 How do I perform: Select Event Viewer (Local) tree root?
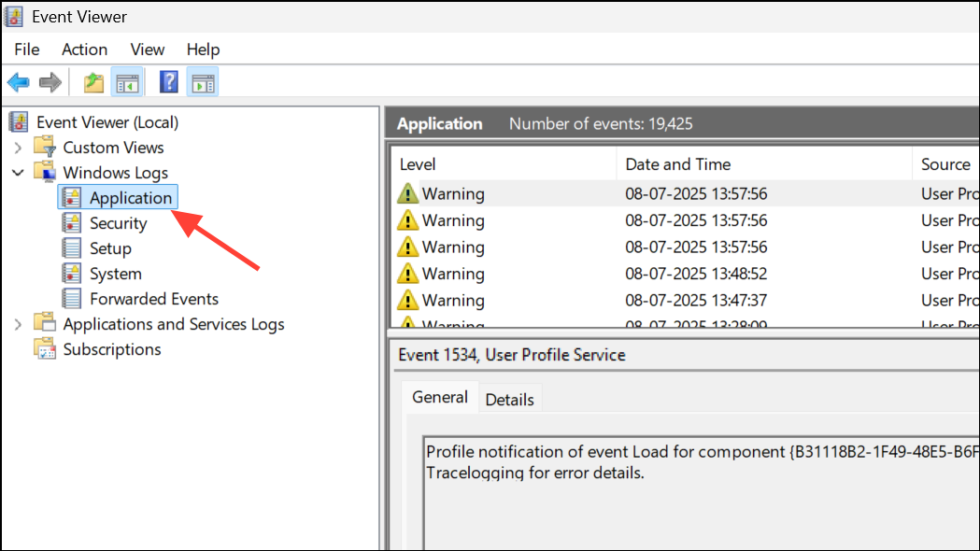[107, 122]
